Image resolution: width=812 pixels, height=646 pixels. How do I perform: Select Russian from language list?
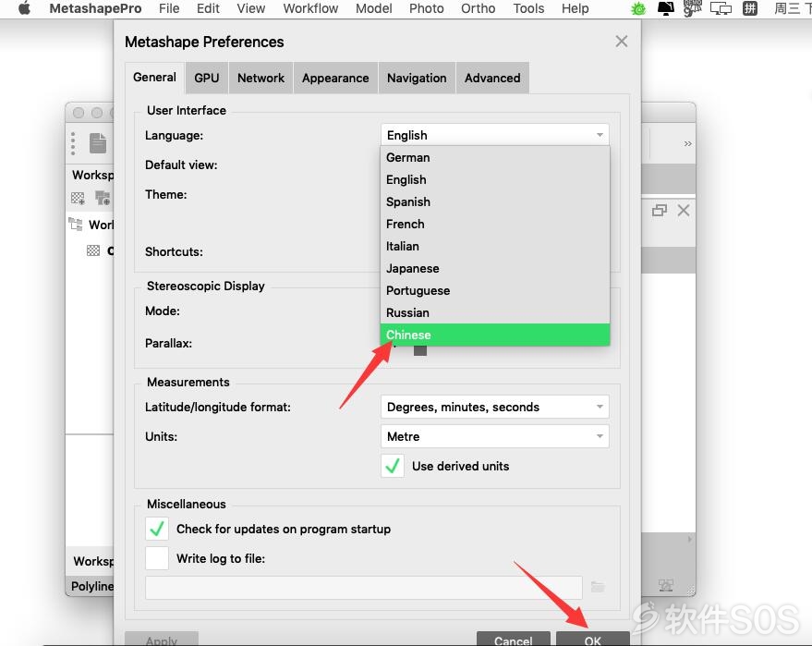[x=494, y=313]
